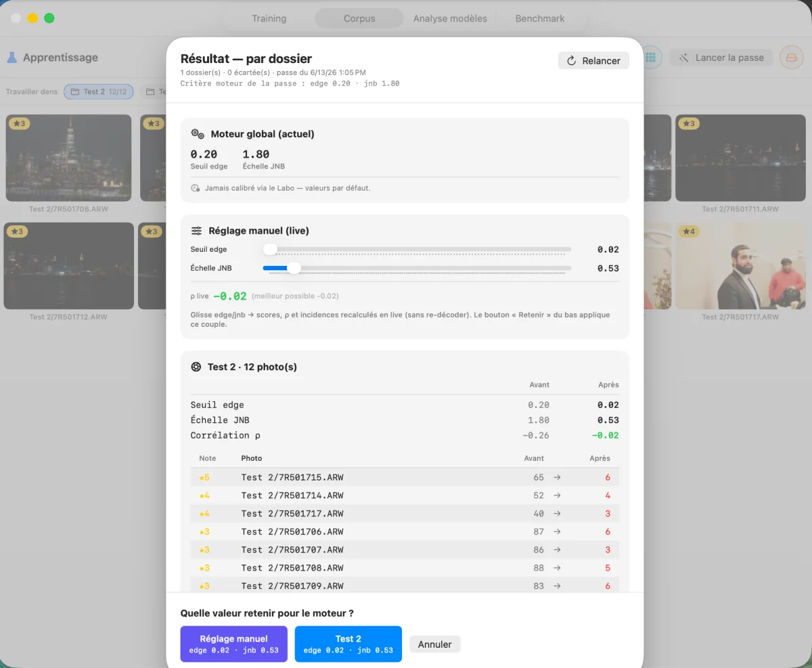This screenshot has width=812, height=668.
Task: Select row Test 2/7R501707.ARW
Action: click(x=405, y=550)
